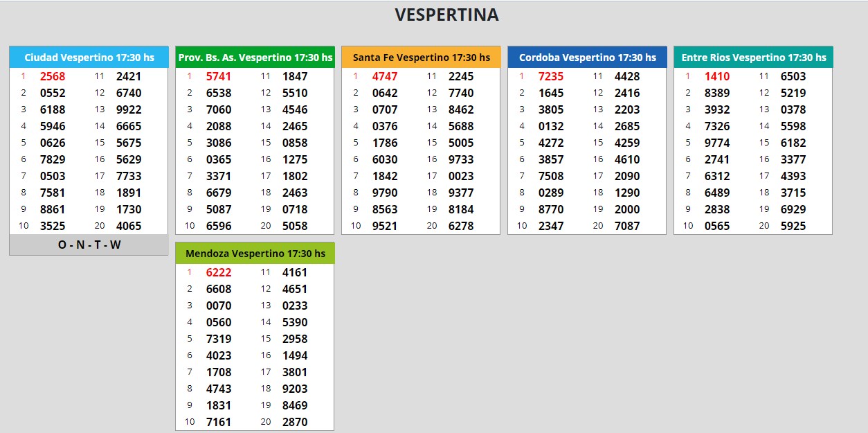868x433 pixels.
Task: Select Ciudad first prize number 2568
Action: pyautogui.click(x=53, y=76)
